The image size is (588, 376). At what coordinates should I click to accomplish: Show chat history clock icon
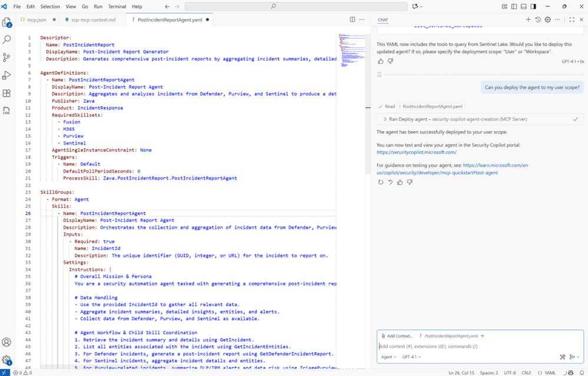538,19
